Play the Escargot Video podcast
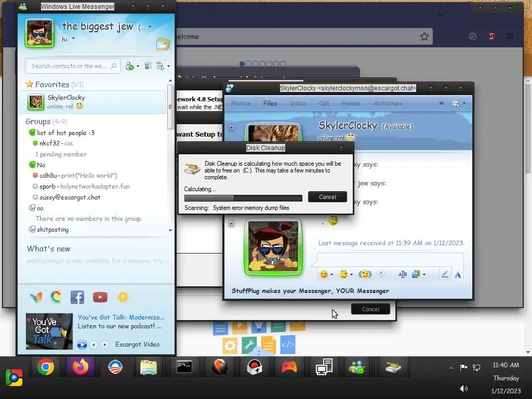This screenshot has height=399, width=532. coord(82,344)
